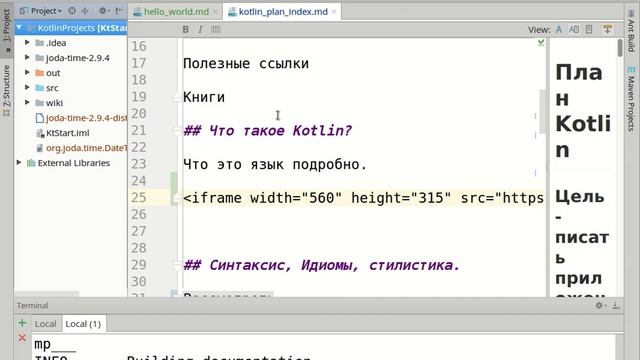Image resolution: width=640 pixels, height=360 pixels.
Task: Close the kotlin_plan_index.md tab
Action: point(334,12)
